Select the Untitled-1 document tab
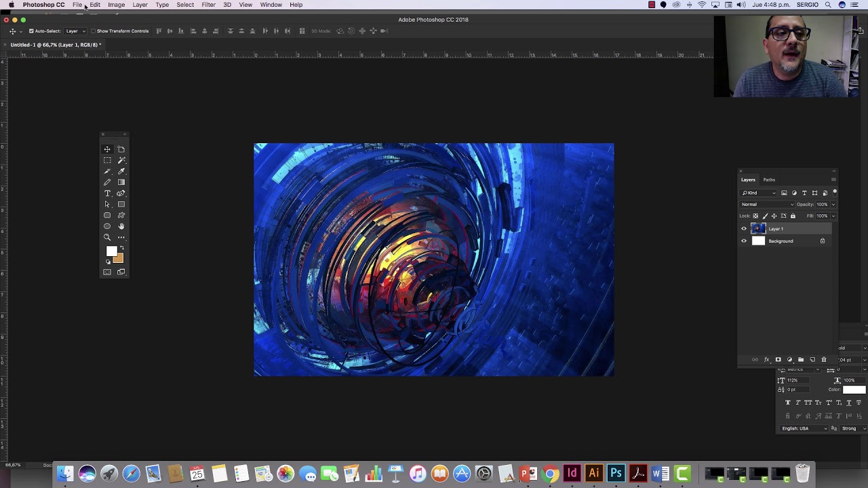868x488 pixels. pos(56,45)
